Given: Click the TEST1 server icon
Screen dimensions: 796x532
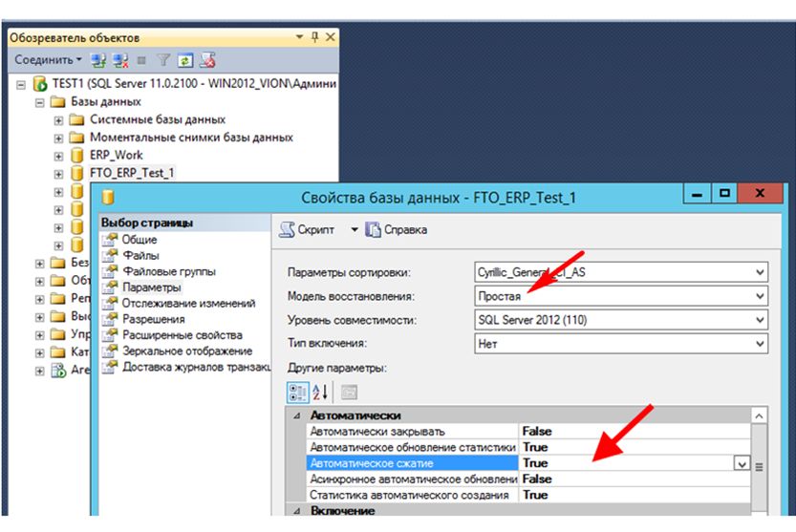Looking at the screenshot, I should (x=40, y=84).
